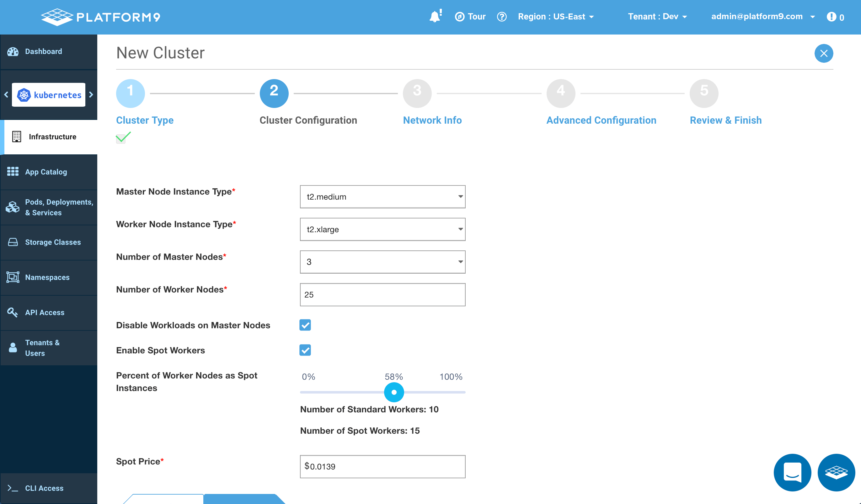
Task: Click the Storage Classes drive icon
Action: (x=13, y=242)
